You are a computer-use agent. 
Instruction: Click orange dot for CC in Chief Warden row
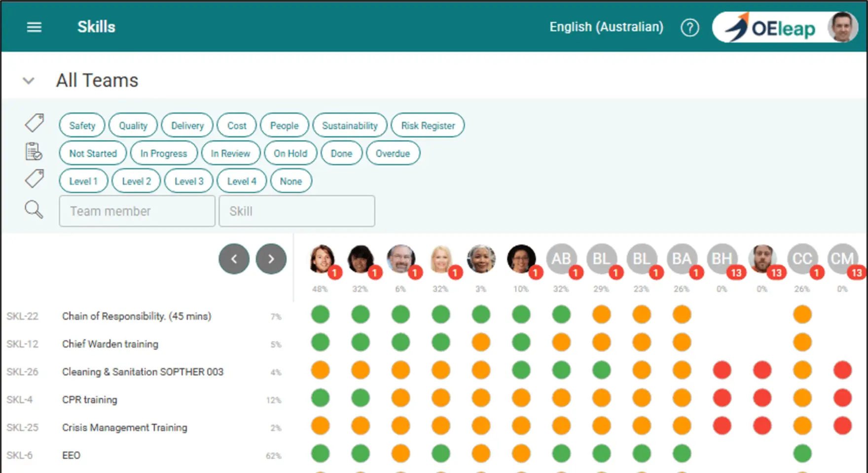tap(802, 342)
